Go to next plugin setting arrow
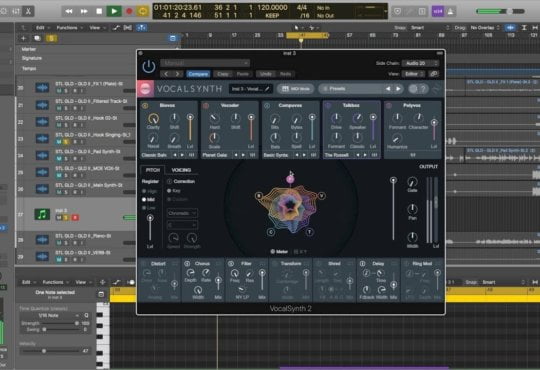540x370 pixels. 177,74
